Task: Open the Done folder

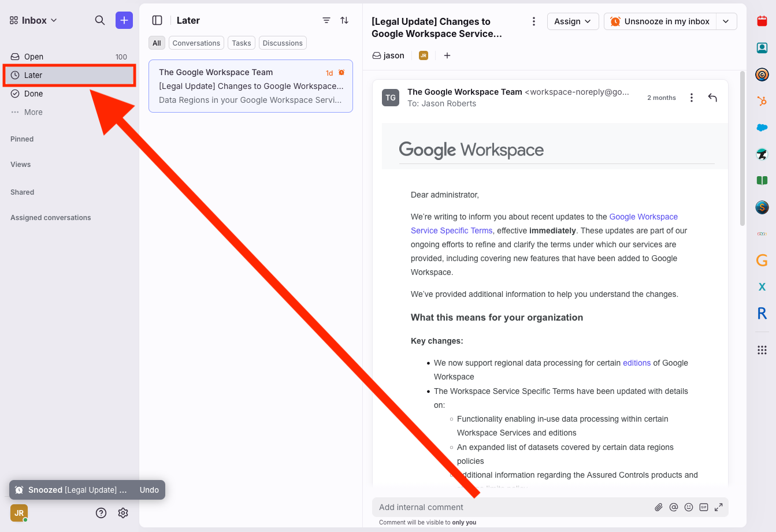Action: (x=34, y=94)
